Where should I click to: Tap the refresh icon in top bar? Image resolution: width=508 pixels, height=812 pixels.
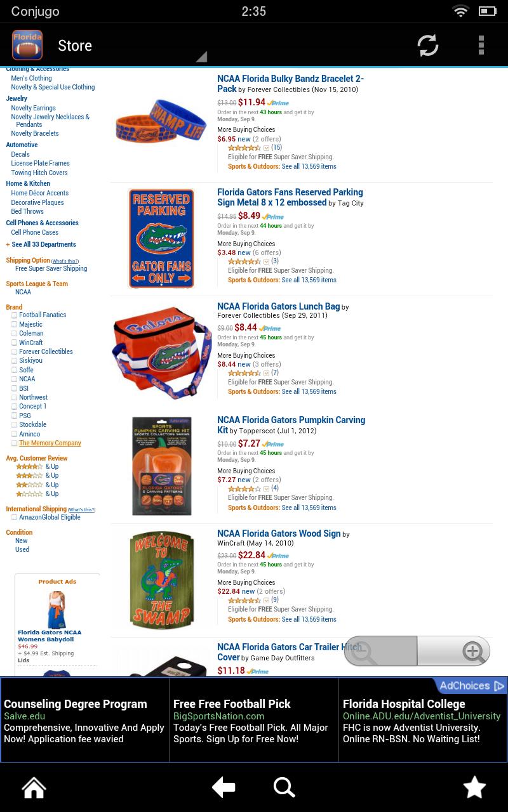[x=427, y=45]
